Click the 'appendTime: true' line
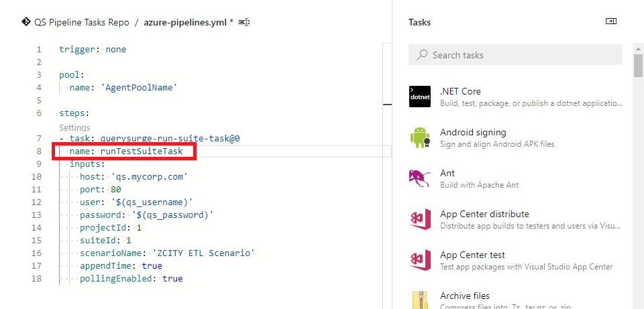Viewport: 644px width, 309px height. pyautogui.click(x=121, y=266)
